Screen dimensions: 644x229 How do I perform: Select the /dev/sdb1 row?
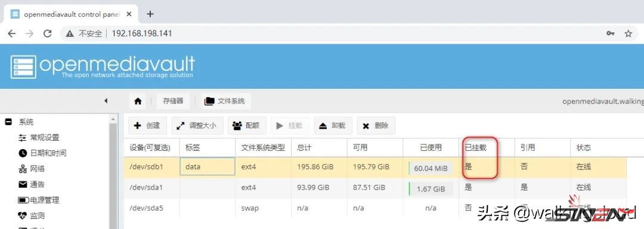coord(376,168)
